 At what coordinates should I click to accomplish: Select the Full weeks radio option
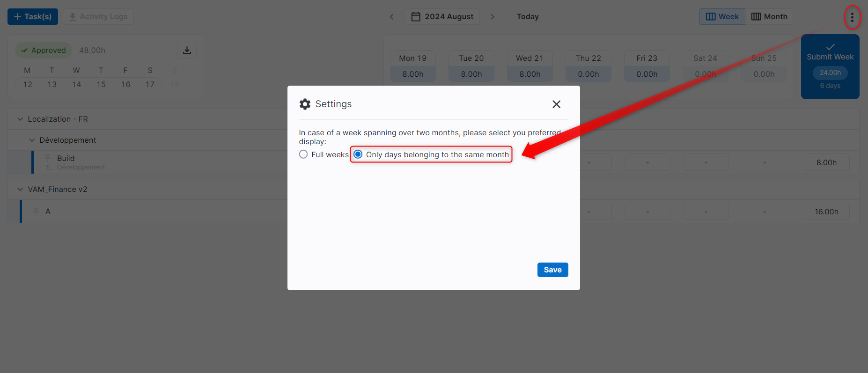pos(303,154)
